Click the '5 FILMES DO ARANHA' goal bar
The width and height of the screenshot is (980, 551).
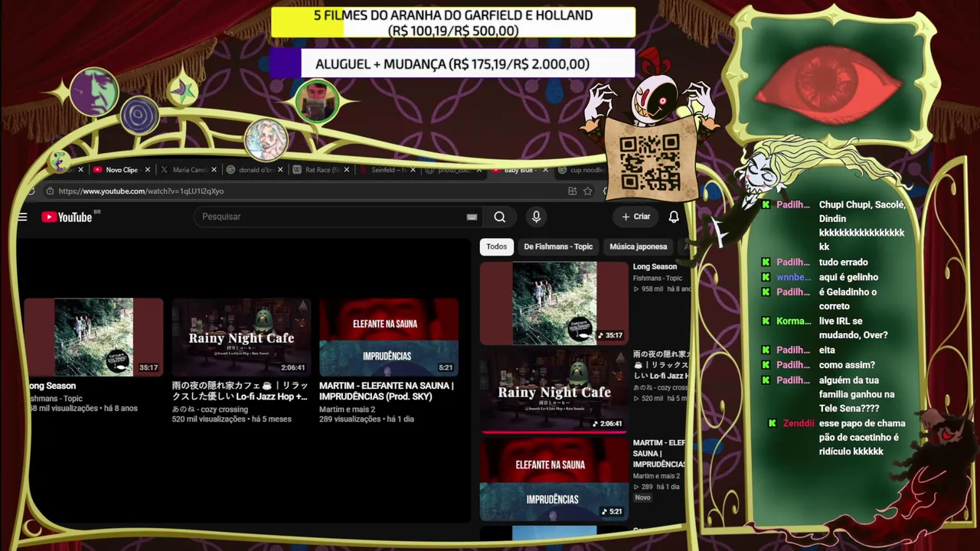[453, 23]
